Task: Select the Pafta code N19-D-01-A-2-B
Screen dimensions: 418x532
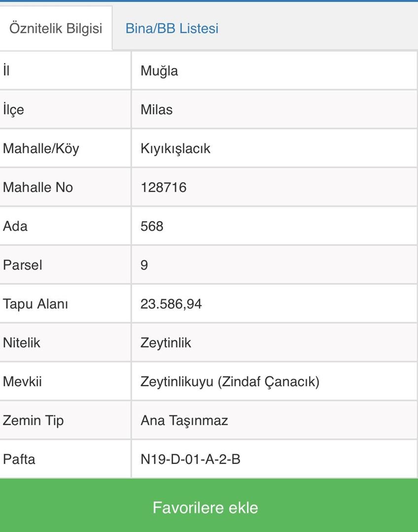Action: coord(190,460)
